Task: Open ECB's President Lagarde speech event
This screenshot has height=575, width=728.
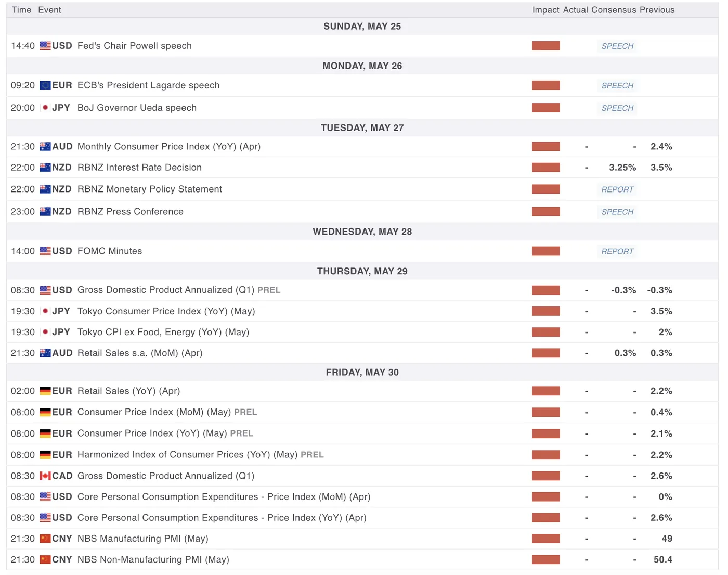Action: 148,85
